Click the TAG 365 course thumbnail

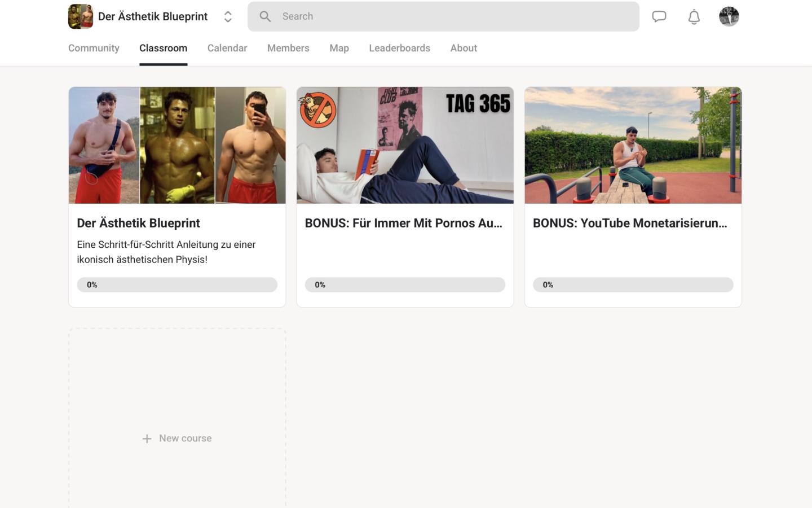(405, 145)
